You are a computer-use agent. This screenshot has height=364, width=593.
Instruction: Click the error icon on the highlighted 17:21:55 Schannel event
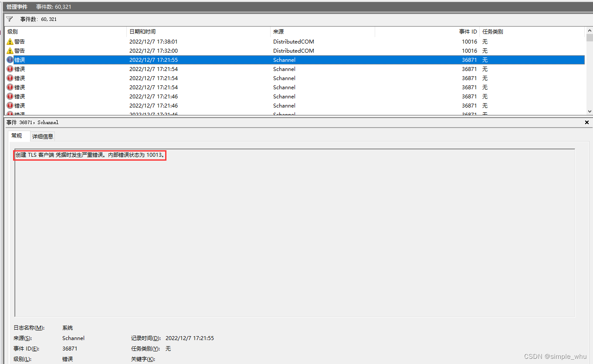tap(10, 60)
